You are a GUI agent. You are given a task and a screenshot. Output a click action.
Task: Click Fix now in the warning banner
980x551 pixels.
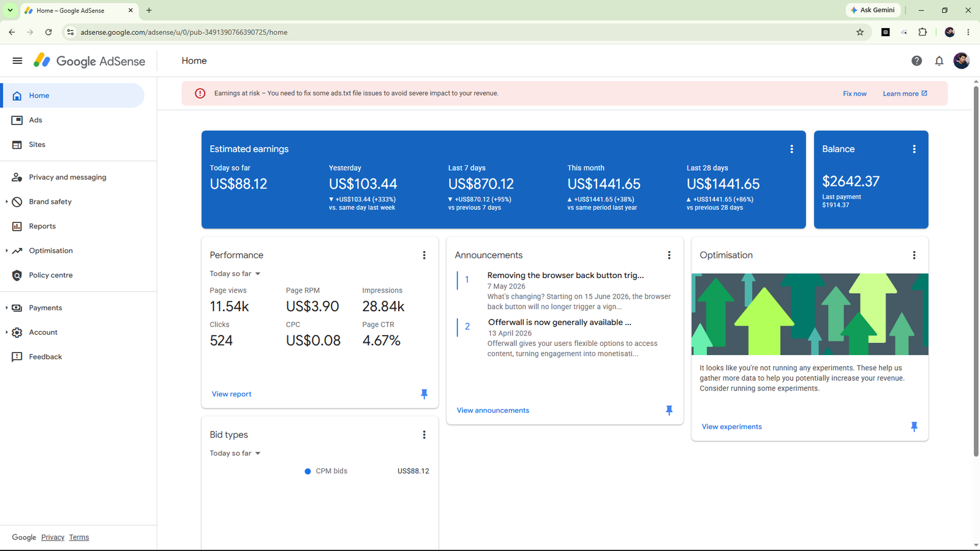click(854, 94)
